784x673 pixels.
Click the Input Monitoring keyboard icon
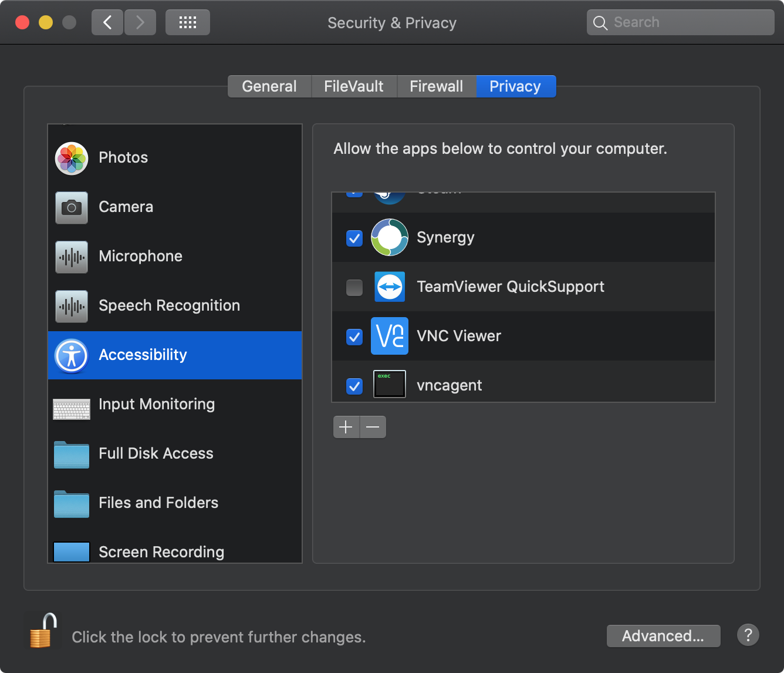(72, 409)
